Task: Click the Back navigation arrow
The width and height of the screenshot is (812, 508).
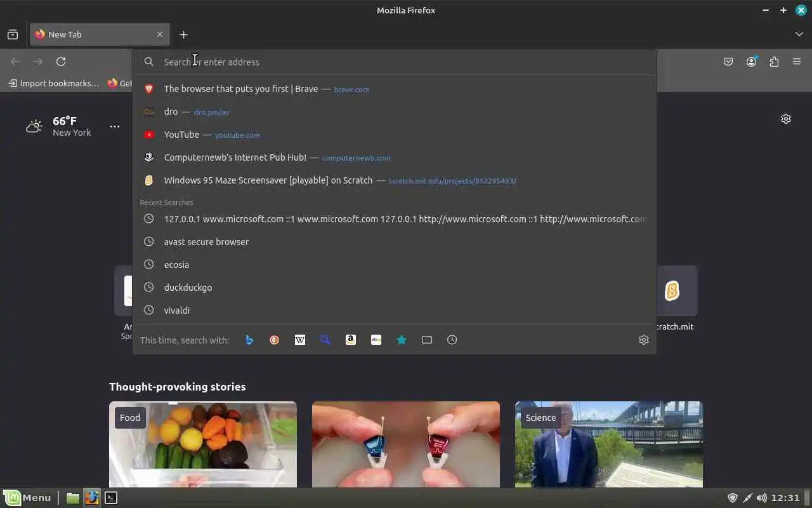Action: tap(15, 62)
